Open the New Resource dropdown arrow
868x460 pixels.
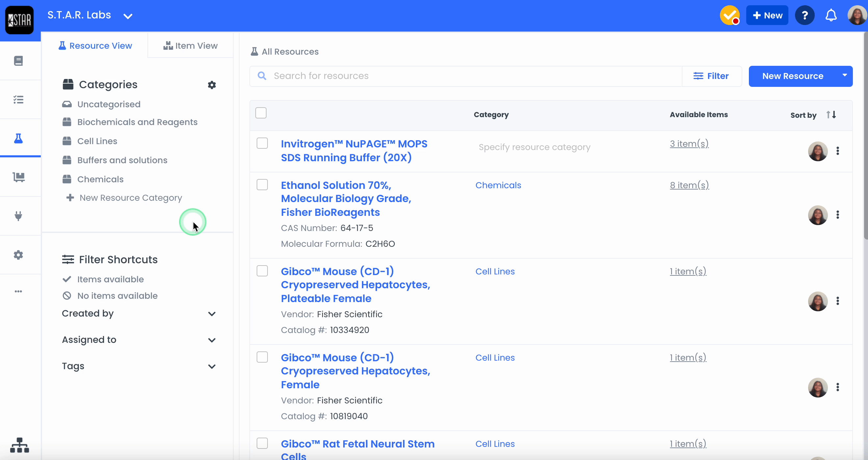pos(844,76)
